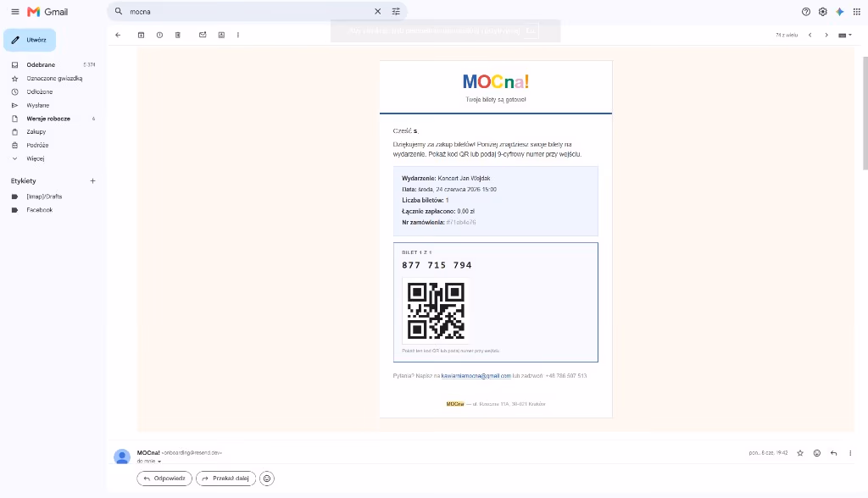Click the Odpowiedz reply button
The height and width of the screenshot is (498, 868).
coord(164,479)
